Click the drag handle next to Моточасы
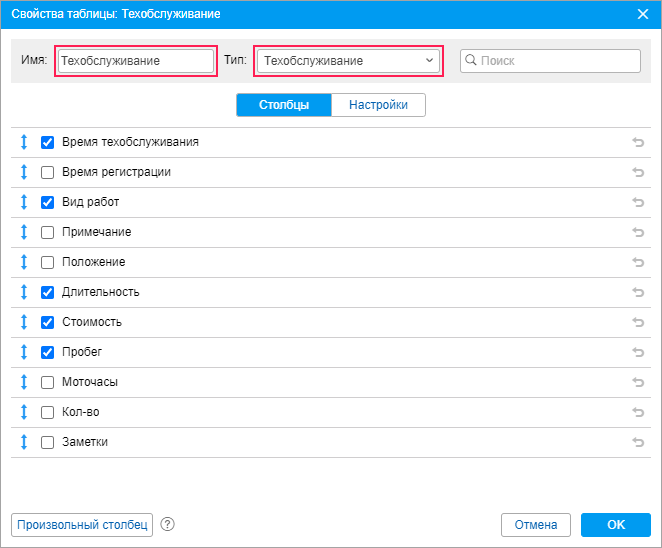This screenshot has width=662, height=548. (x=24, y=382)
